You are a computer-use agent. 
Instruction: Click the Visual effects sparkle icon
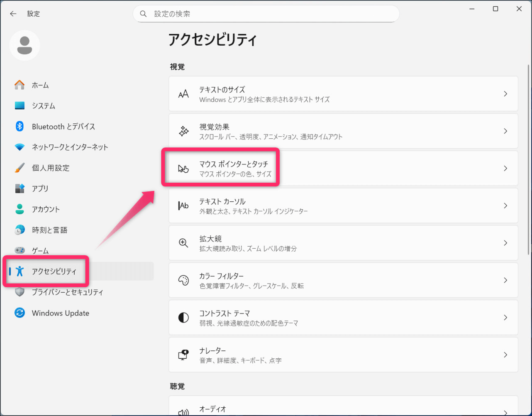click(x=183, y=131)
